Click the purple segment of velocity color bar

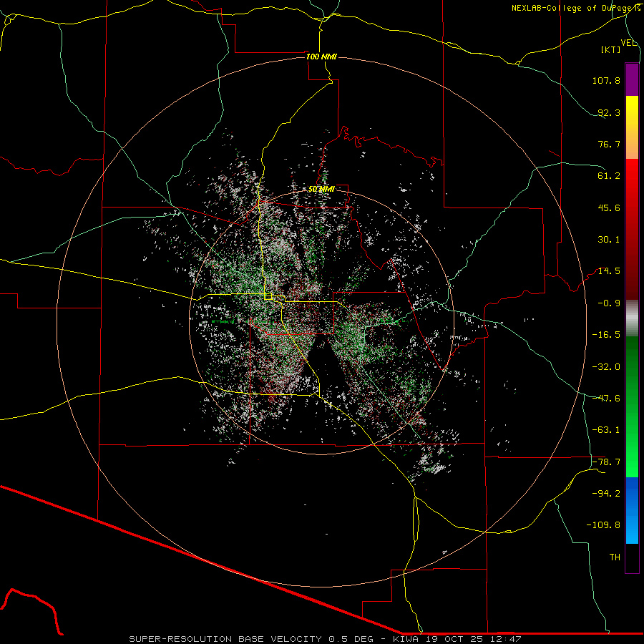(632, 79)
